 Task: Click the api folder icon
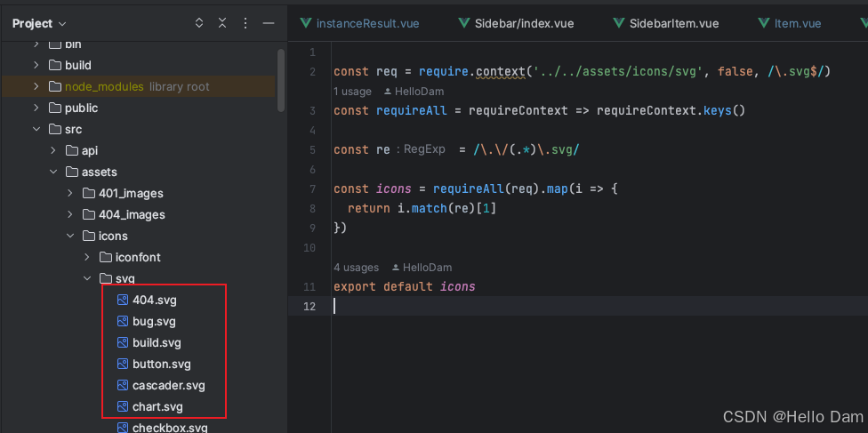tap(71, 150)
